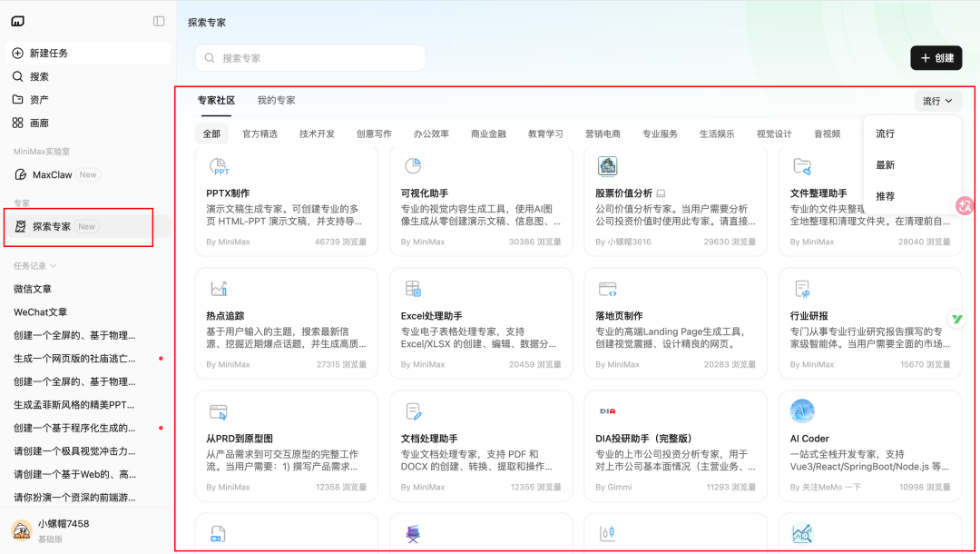
Task: Open the 可视化助手 expert card
Action: [481, 202]
